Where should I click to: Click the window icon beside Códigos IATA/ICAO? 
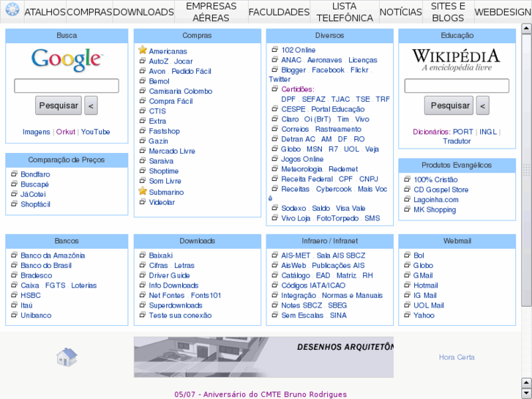pyautogui.click(x=275, y=285)
